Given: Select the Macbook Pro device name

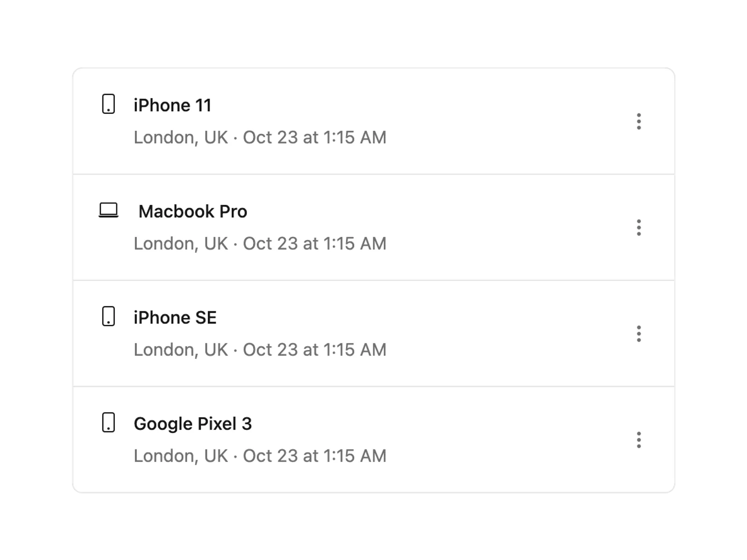Looking at the screenshot, I should tap(193, 211).
